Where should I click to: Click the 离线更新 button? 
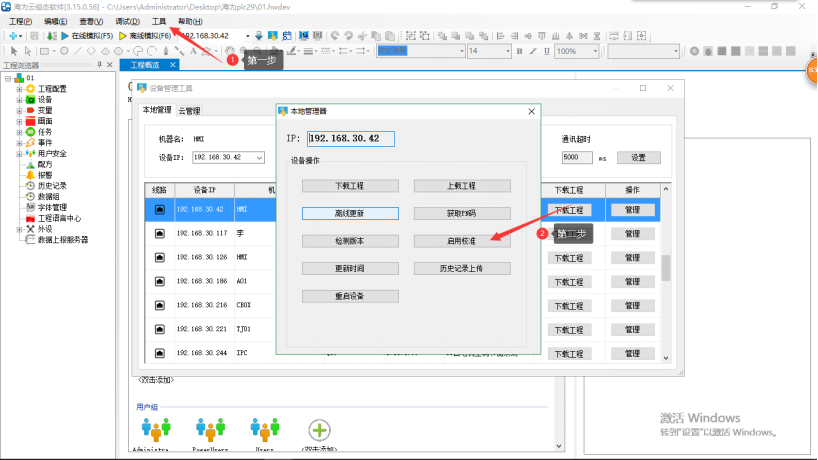click(350, 213)
